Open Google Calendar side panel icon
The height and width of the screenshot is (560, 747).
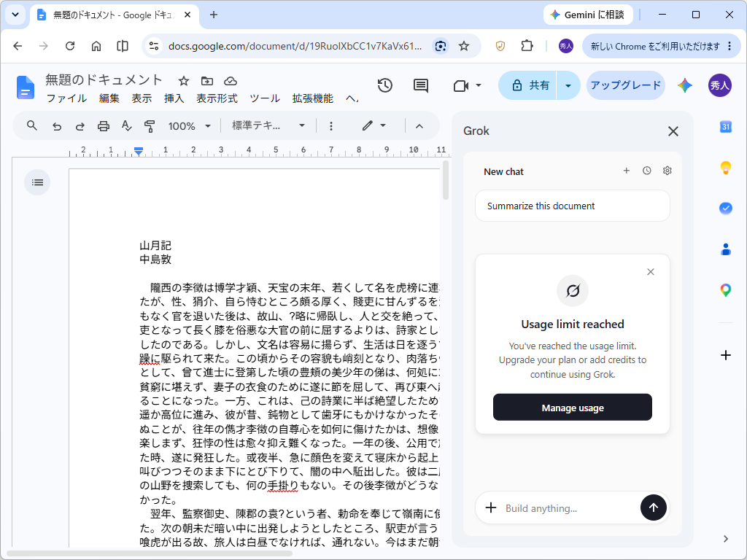coord(725,127)
